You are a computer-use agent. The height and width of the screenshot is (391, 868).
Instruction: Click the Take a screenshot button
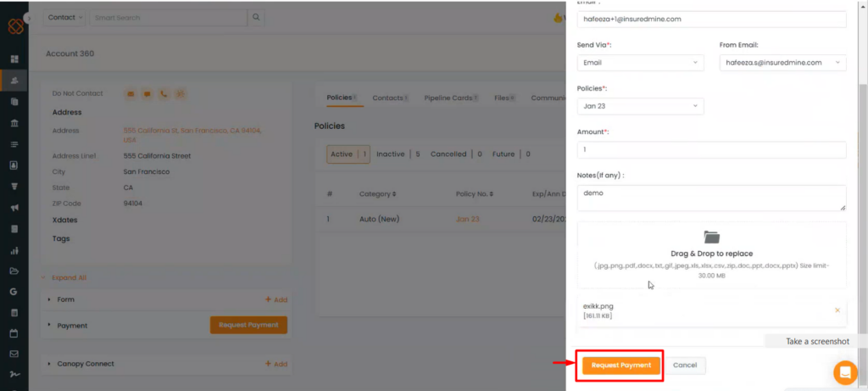pos(817,341)
